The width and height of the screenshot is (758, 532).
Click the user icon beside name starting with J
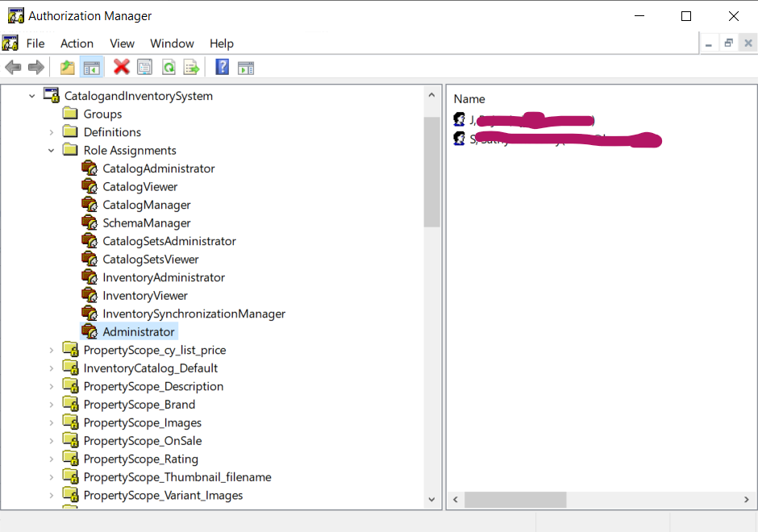pos(460,118)
